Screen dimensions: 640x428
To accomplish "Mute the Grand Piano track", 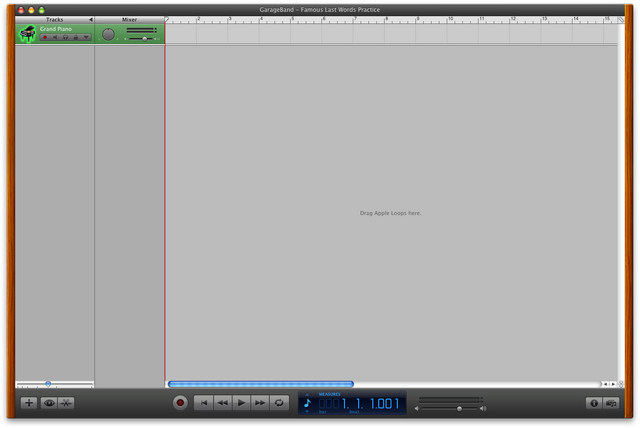I will pos(55,38).
